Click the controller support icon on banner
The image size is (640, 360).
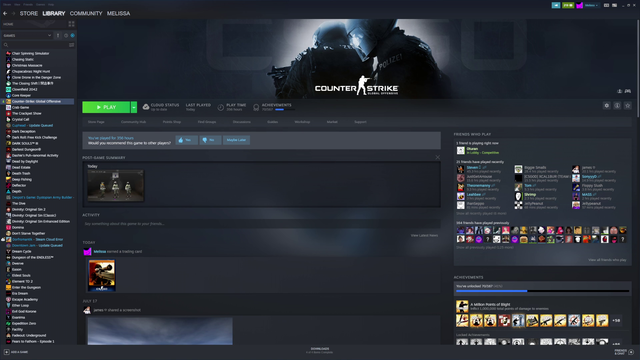[x=628, y=91]
